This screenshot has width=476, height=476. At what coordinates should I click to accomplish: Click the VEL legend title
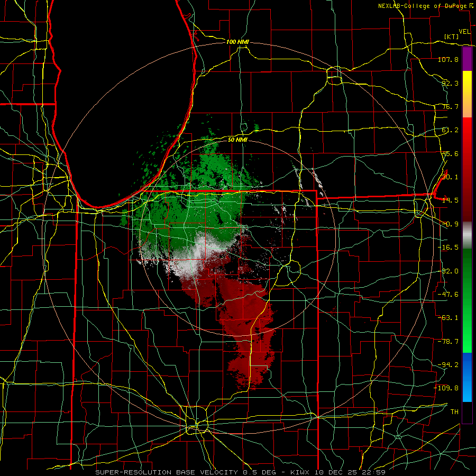(x=464, y=32)
